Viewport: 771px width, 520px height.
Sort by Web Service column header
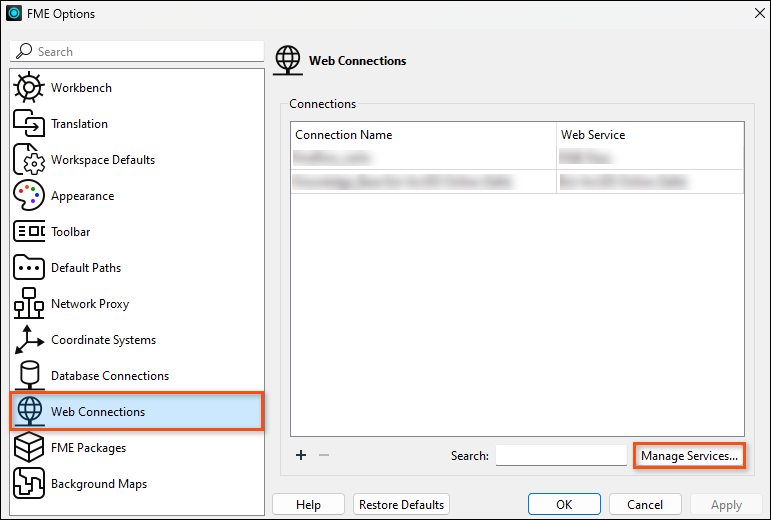tap(650, 135)
